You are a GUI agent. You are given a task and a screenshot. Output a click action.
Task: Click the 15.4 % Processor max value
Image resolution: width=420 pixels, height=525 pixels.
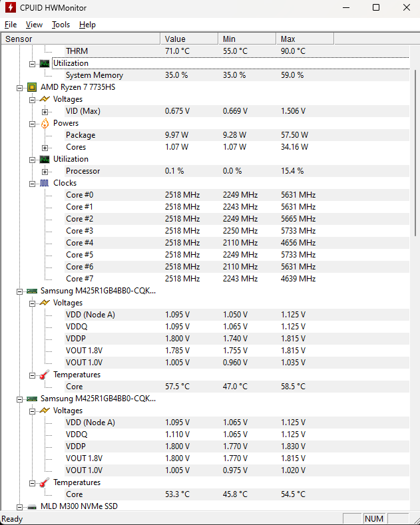tap(292, 171)
